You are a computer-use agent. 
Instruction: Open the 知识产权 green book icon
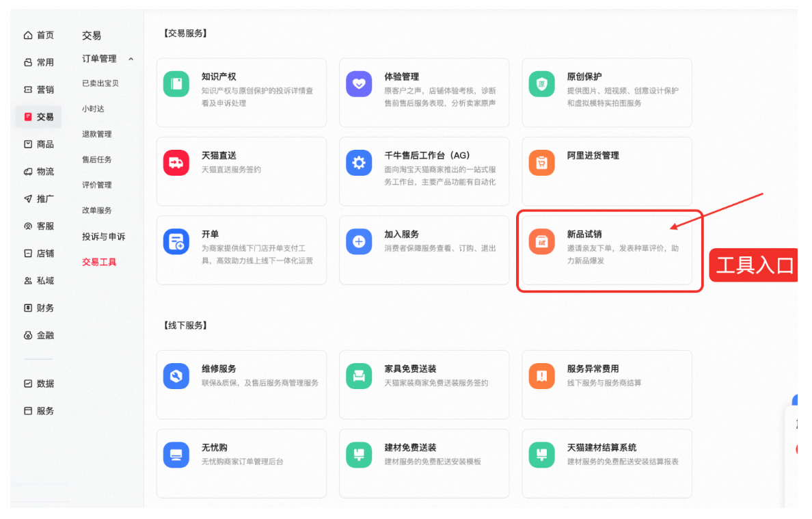tap(176, 84)
